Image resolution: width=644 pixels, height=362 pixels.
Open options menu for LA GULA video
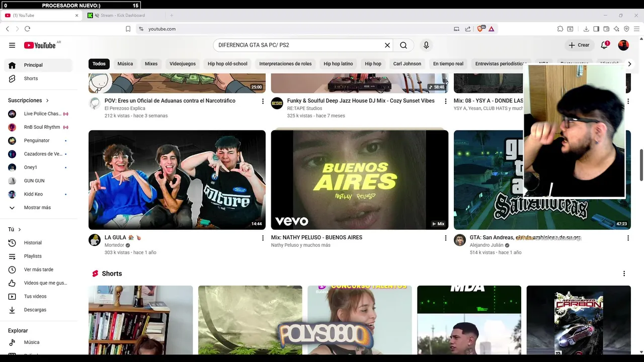(263, 238)
